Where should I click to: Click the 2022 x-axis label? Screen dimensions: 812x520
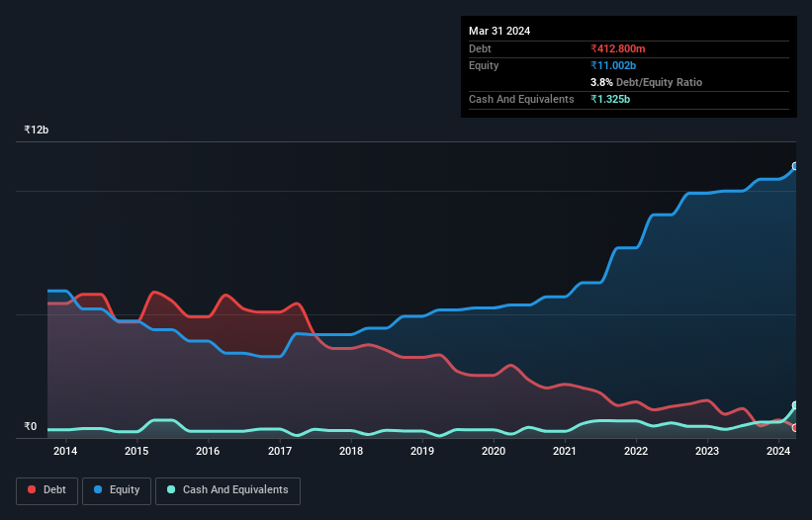tap(636, 451)
